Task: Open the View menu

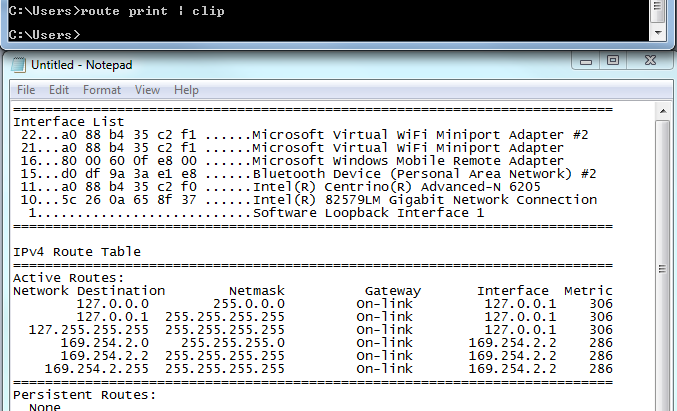Action: pyautogui.click(x=148, y=90)
